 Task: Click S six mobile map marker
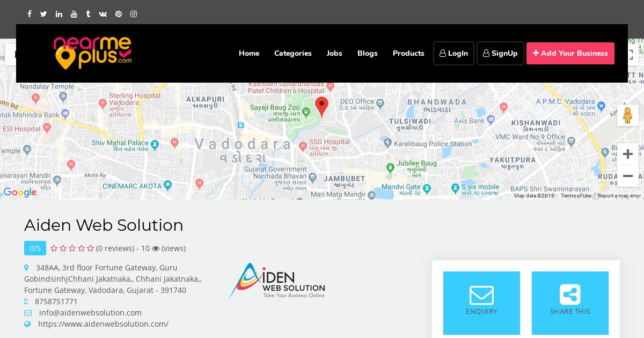pos(456,187)
